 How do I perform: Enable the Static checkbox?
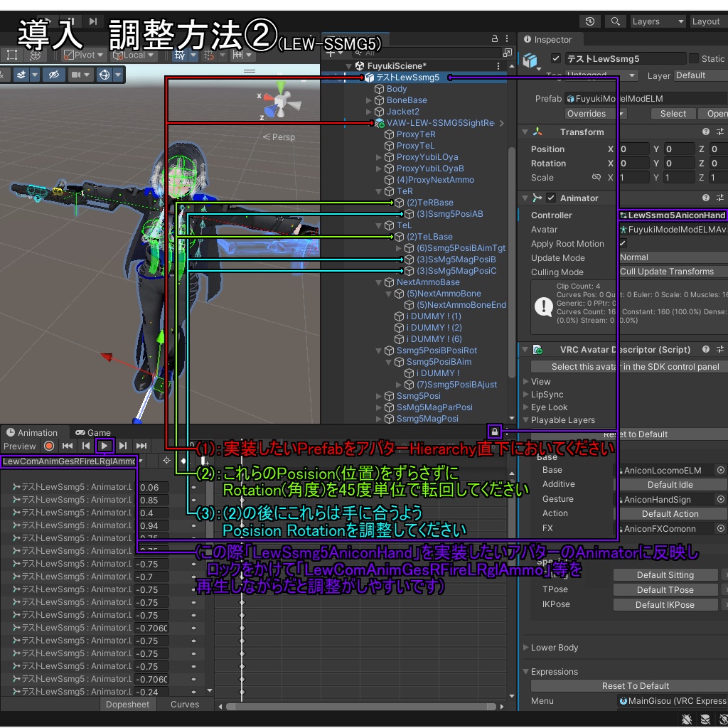click(x=694, y=58)
